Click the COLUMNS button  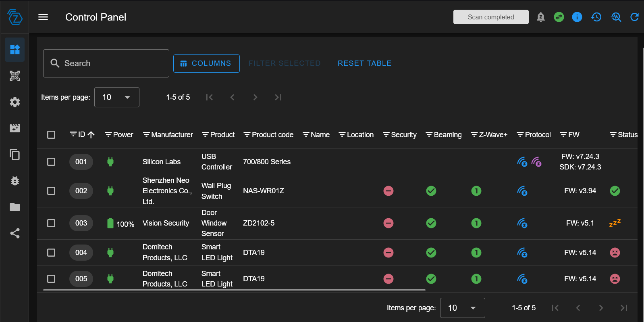(x=206, y=63)
